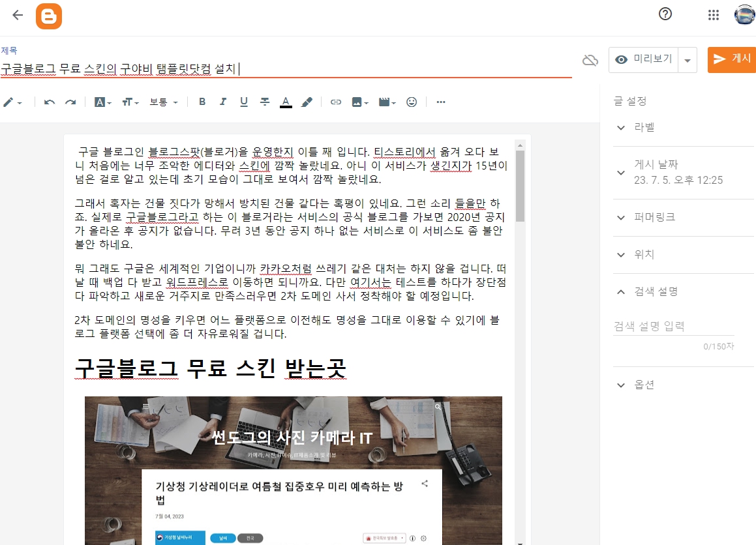Toggle strikethrough formatting

[265, 102]
